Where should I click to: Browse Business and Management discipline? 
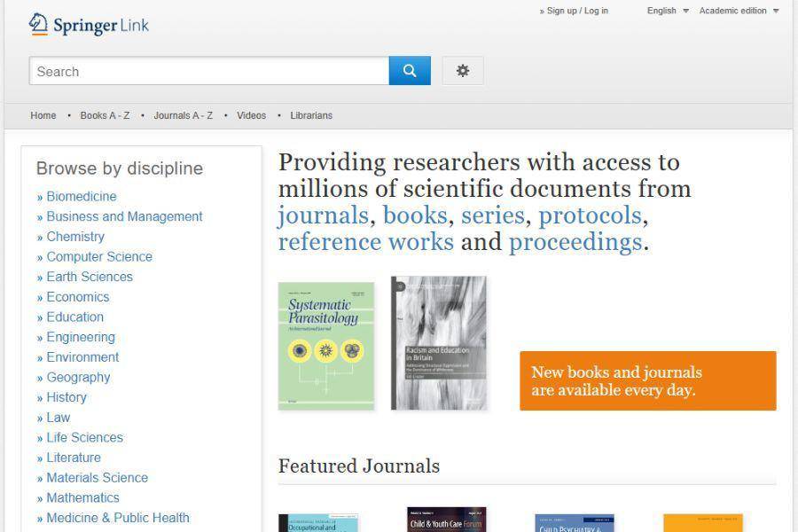pyautogui.click(x=124, y=216)
